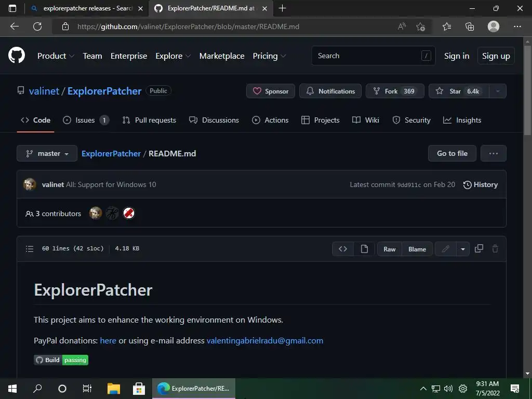532x399 pixels.
Task: Open the Raw file view
Action: pos(390,249)
